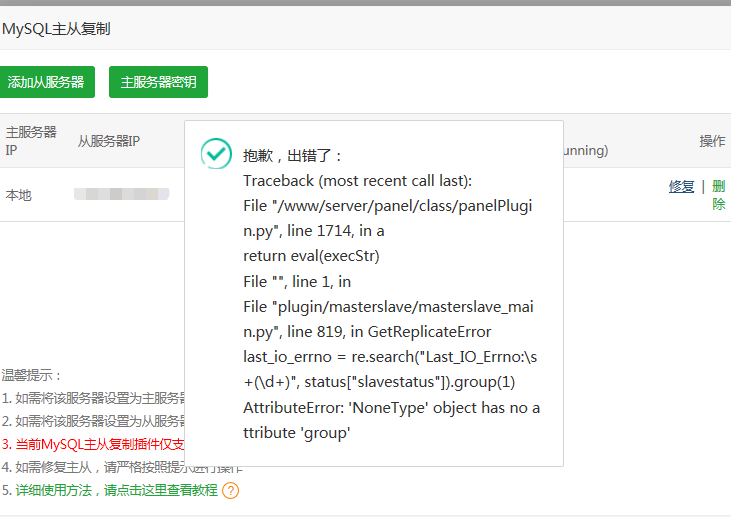Click the 抱歉,出错了 error heading

(x=292, y=155)
